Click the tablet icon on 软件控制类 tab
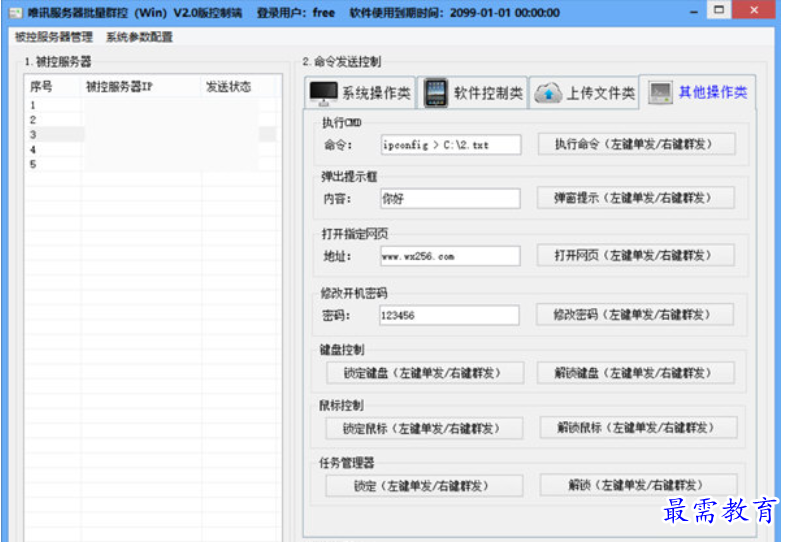The height and width of the screenshot is (542, 785). pyautogui.click(x=436, y=93)
